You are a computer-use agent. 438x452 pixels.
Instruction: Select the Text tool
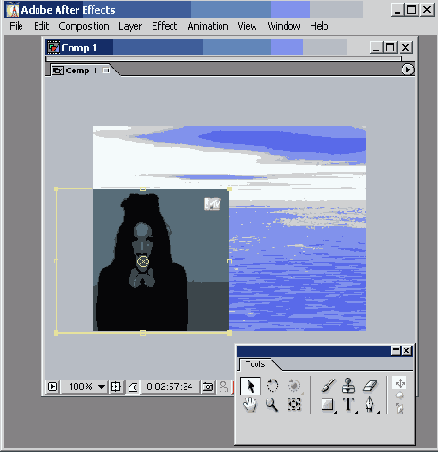[x=348, y=405]
